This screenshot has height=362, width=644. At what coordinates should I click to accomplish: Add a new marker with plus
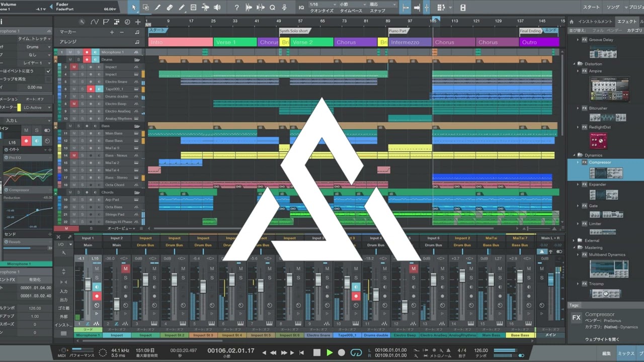pos(112,32)
